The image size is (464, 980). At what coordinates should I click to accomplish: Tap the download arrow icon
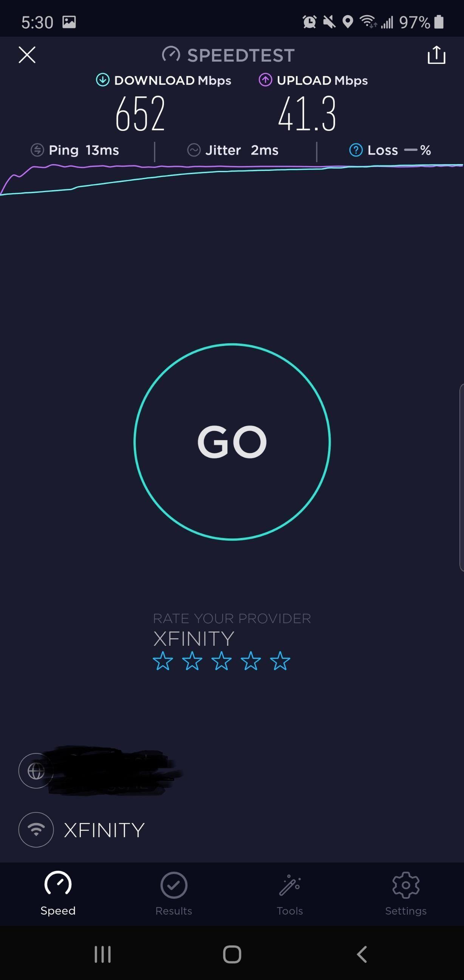pos(102,80)
